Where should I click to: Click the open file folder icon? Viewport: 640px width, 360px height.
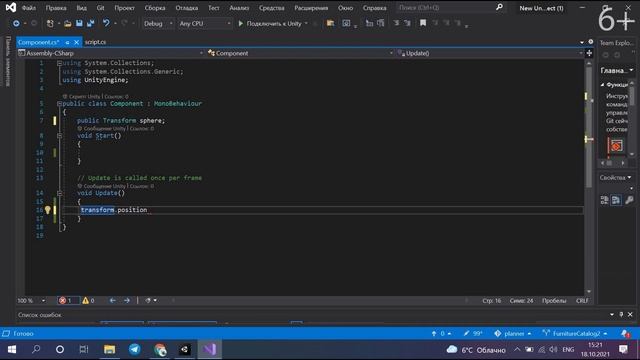point(68,24)
